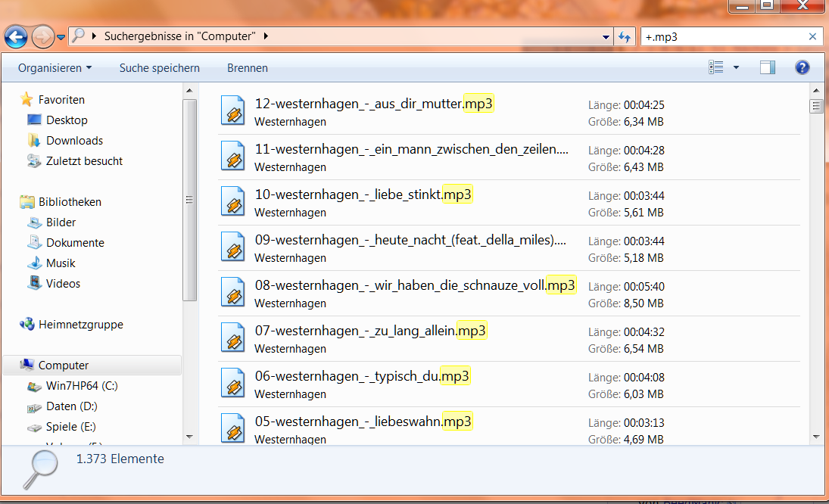
Task: Change the view with the view icon
Action: pos(716,67)
